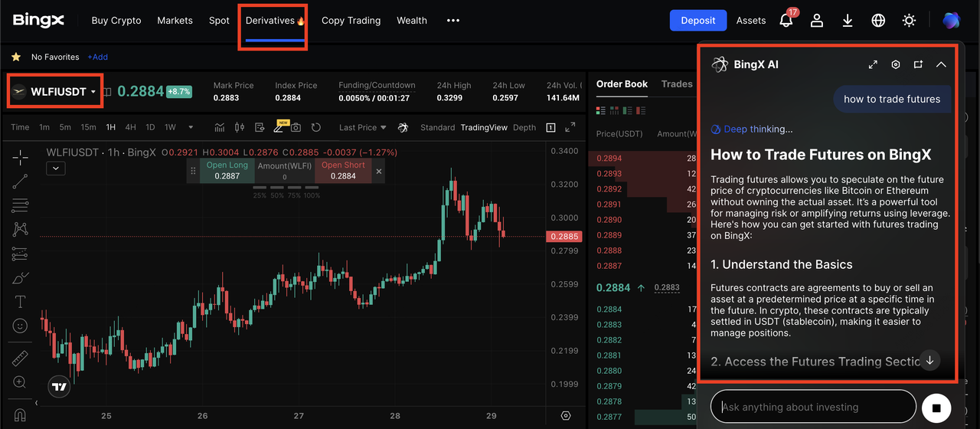Go to Markets page

pos(175,21)
